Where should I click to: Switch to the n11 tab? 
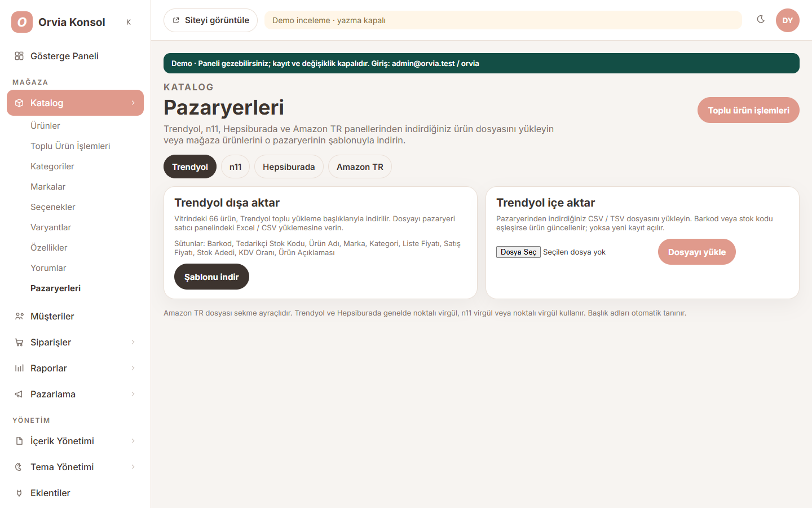235,167
